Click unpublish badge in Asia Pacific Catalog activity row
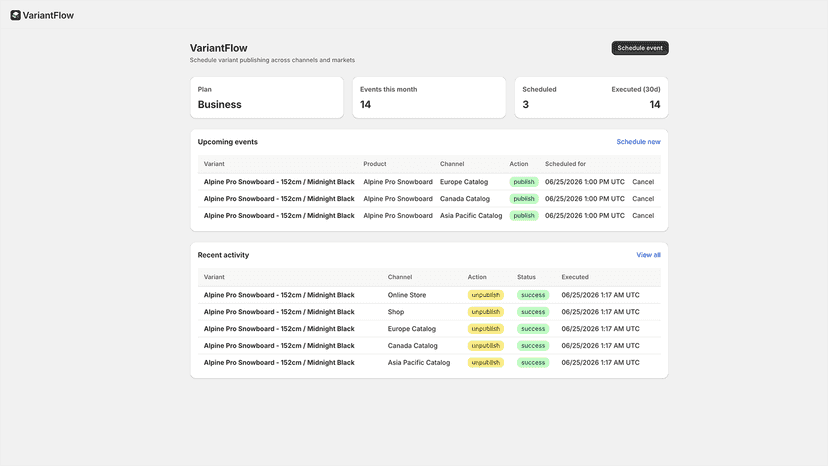This screenshot has height=466, width=828. 486,362
